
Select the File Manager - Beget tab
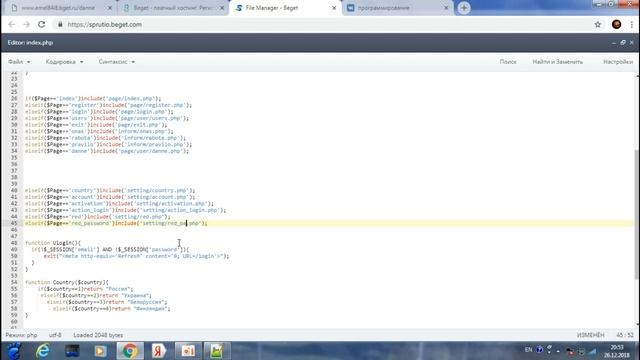tap(285, 8)
